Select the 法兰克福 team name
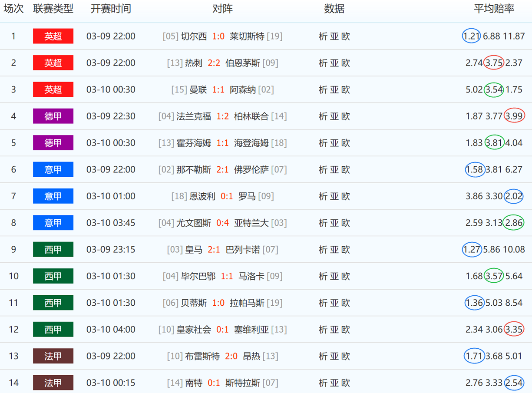This screenshot has height=393, width=532. 194,116
